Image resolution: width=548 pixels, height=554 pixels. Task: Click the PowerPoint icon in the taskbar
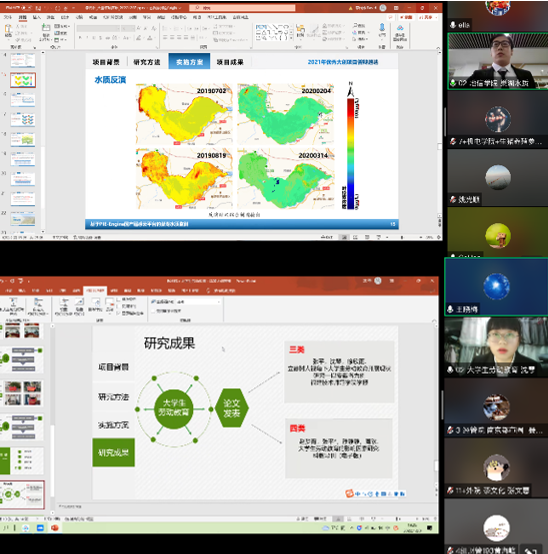click(54, 528)
